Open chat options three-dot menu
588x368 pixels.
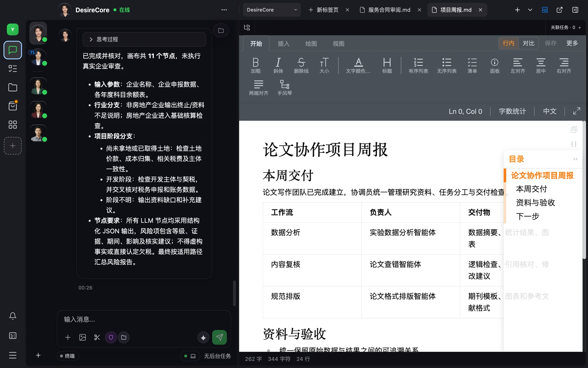[224, 10]
